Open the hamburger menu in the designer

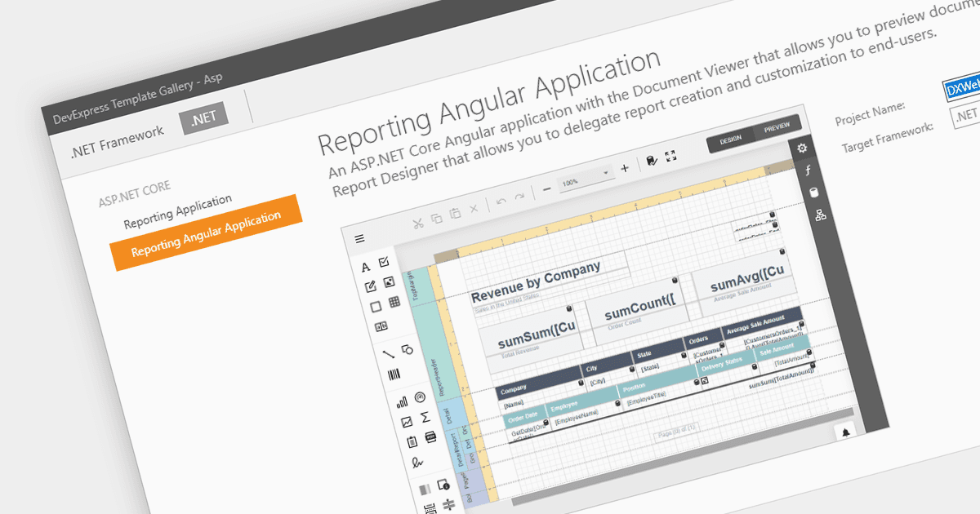click(x=359, y=239)
